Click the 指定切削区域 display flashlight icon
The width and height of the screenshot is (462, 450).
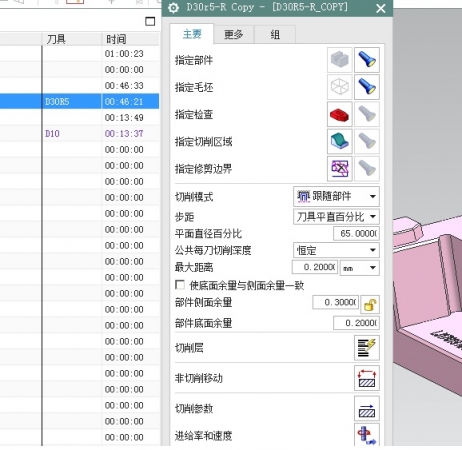[x=367, y=141]
